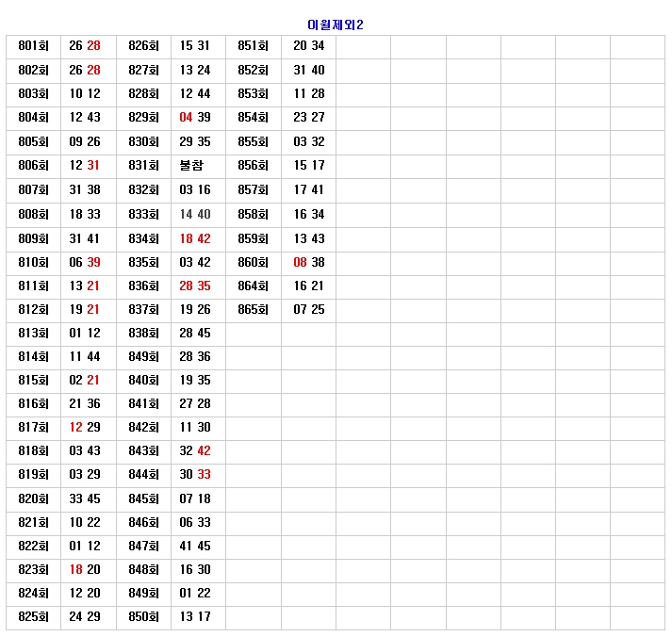Select the 851회 cell

(x=253, y=46)
